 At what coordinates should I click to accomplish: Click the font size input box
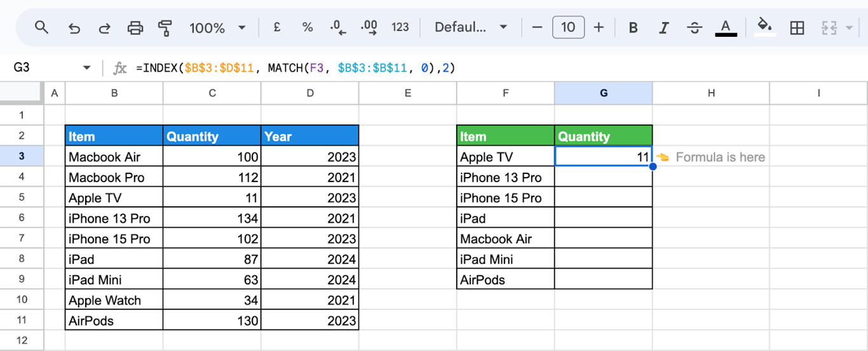tap(568, 27)
